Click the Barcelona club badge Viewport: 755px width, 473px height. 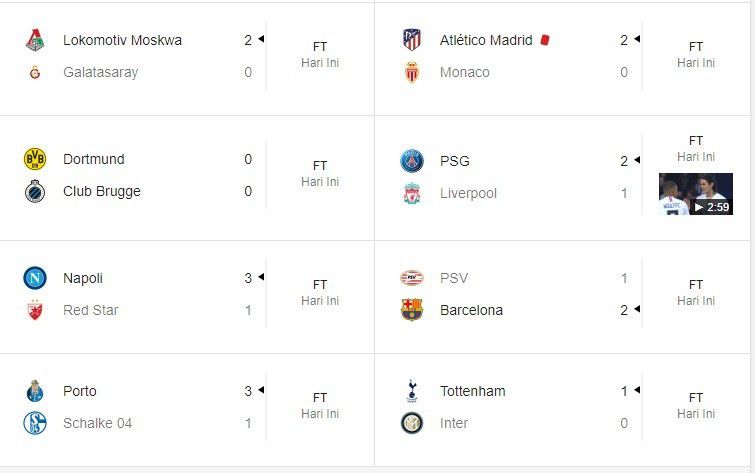click(x=412, y=310)
